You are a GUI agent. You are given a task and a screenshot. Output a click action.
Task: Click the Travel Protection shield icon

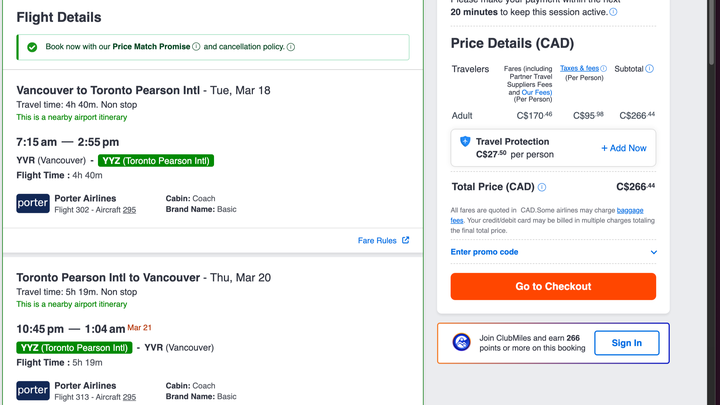click(x=465, y=141)
